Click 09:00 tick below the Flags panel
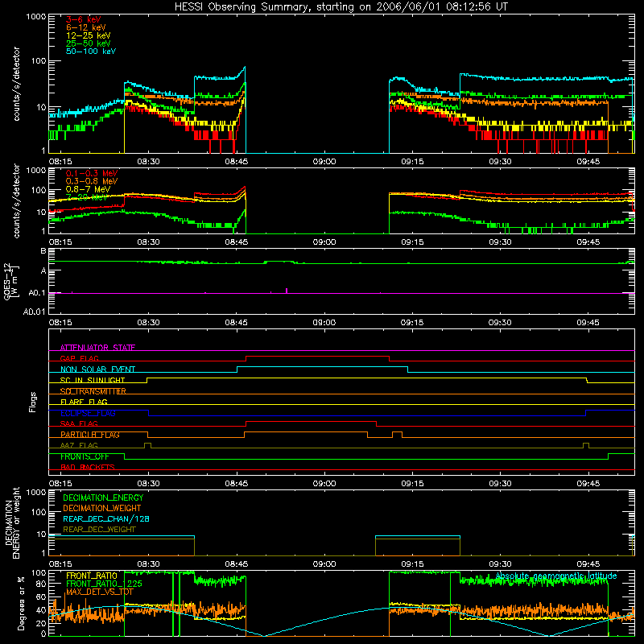This screenshot has height=644, width=644. pyautogui.click(x=324, y=484)
